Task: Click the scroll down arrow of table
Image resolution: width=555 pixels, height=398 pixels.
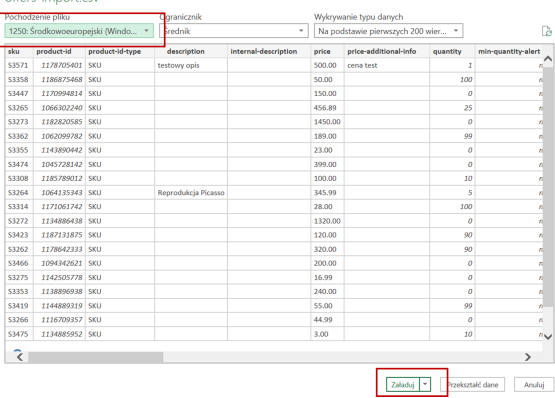Action: (x=548, y=336)
